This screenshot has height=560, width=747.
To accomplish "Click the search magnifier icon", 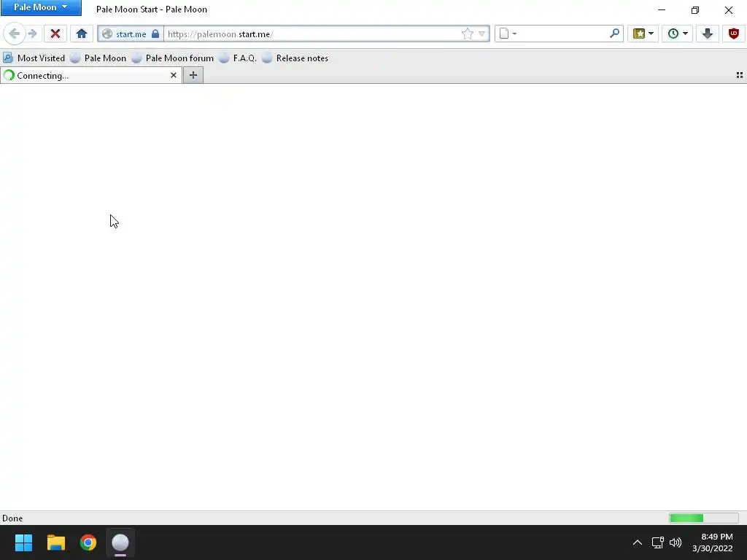I will coord(614,34).
